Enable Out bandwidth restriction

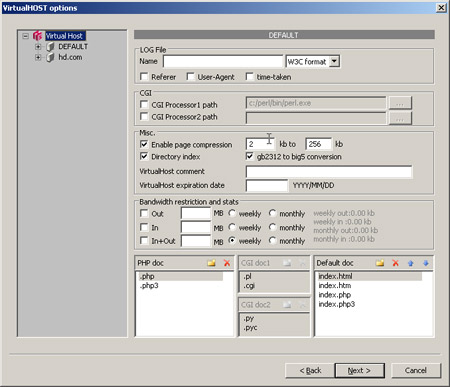[x=144, y=213]
